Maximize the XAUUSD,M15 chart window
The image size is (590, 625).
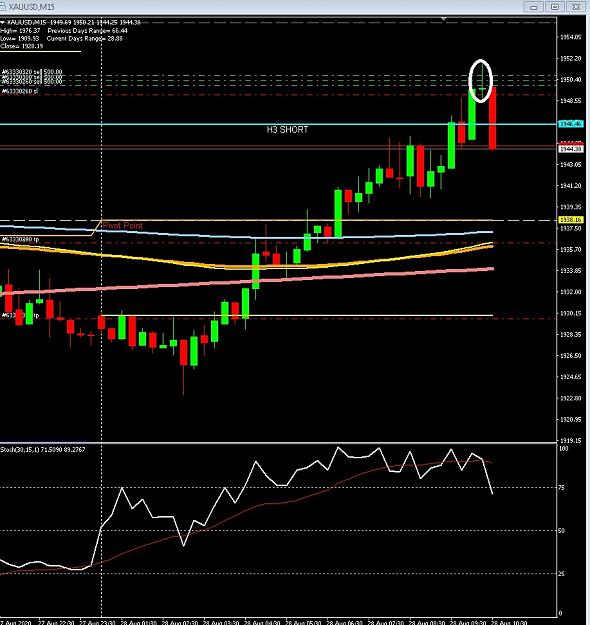[555, 7]
